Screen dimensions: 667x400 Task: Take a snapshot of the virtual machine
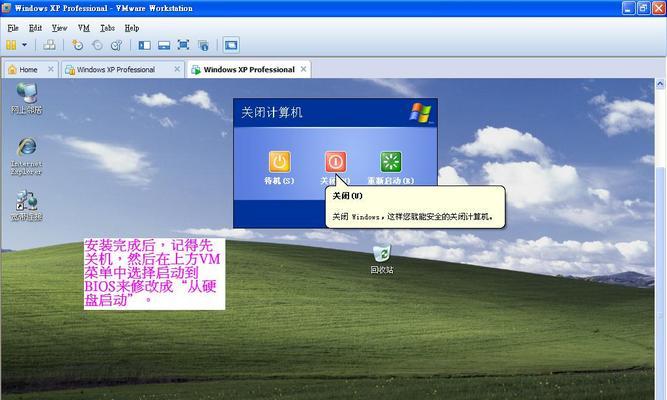(77, 45)
